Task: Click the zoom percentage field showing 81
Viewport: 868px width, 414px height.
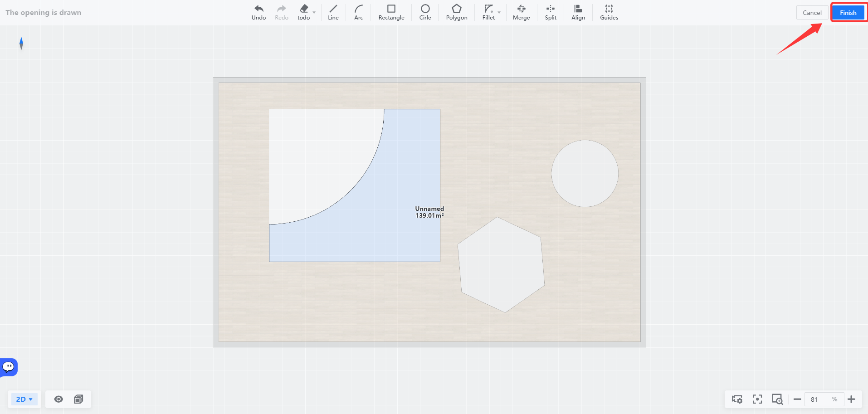Action: point(824,399)
